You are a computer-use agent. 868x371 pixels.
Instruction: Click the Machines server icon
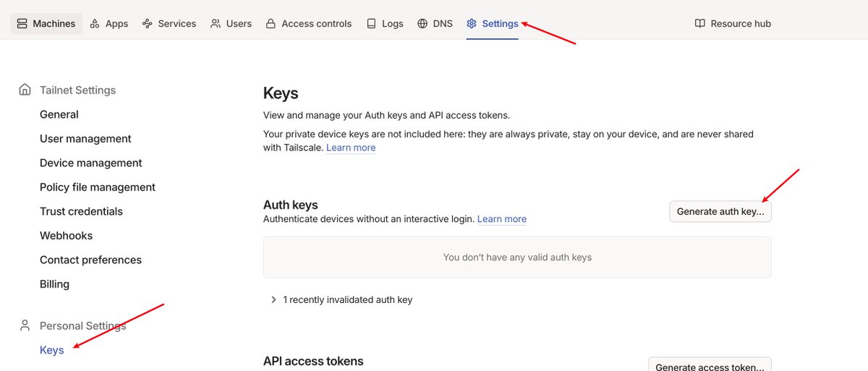coord(22,24)
